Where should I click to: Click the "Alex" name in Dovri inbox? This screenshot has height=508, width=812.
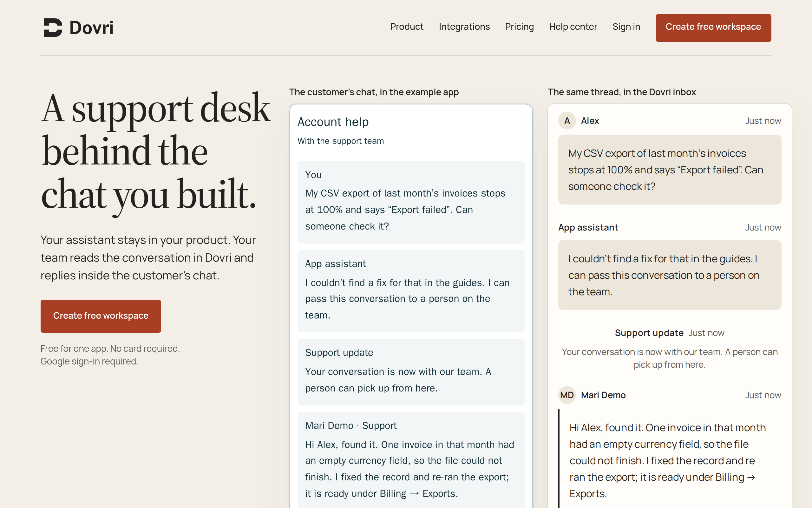tap(590, 121)
